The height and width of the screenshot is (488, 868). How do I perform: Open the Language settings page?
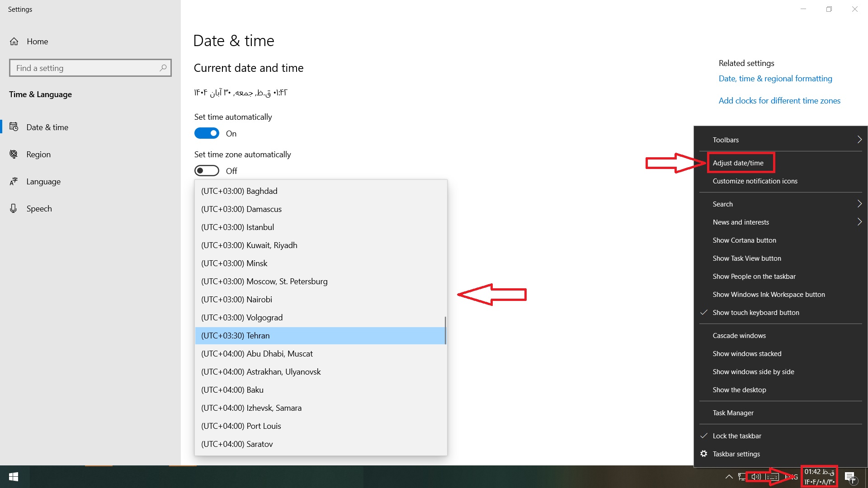43,182
